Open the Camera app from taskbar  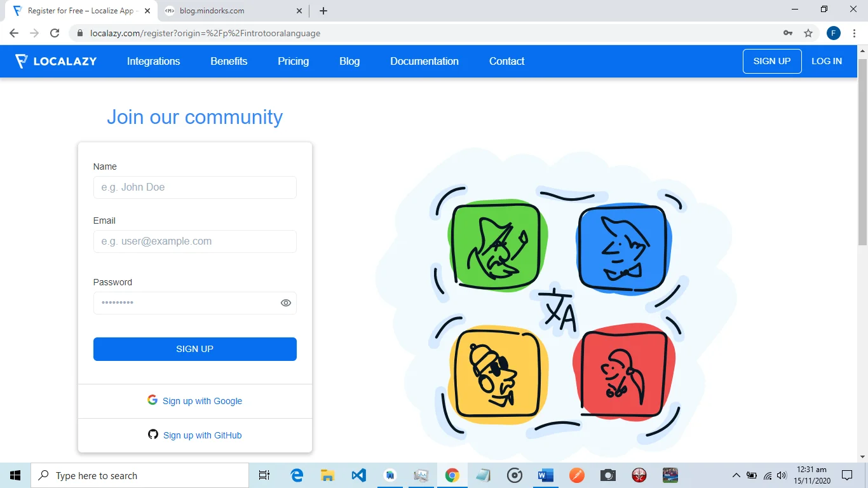(608, 475)
